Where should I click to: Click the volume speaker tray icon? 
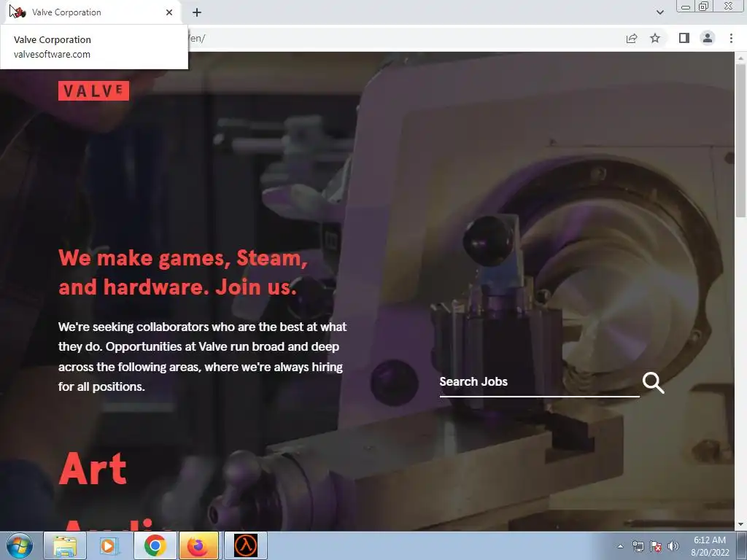(673, 546)
